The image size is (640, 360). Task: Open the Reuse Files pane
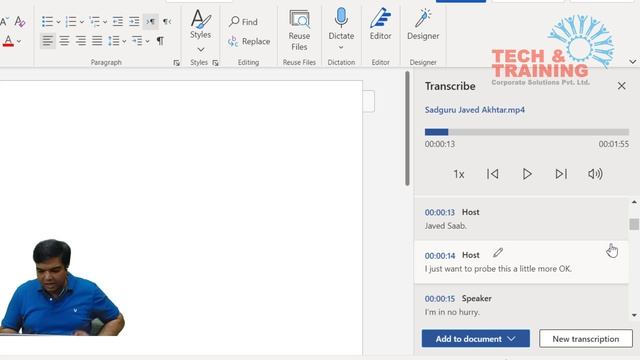click(299, 31)
